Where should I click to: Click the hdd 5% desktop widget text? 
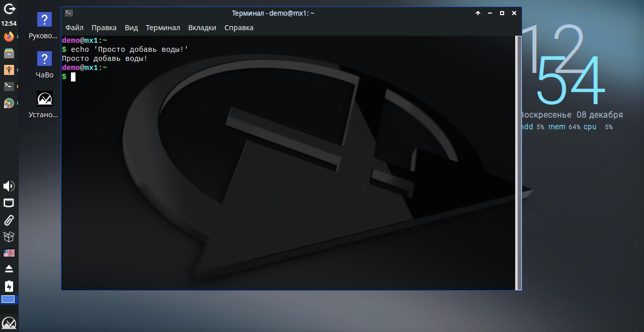(532, 127)
